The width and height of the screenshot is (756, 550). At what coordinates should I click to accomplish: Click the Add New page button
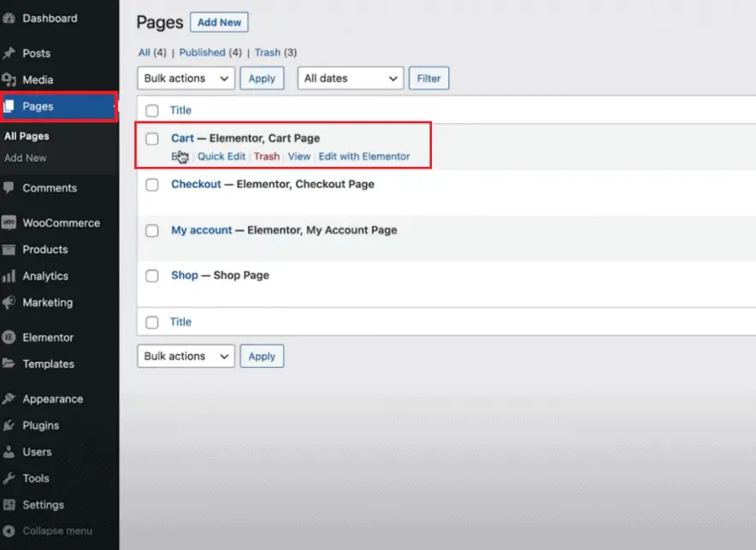(x=219, y=22)
